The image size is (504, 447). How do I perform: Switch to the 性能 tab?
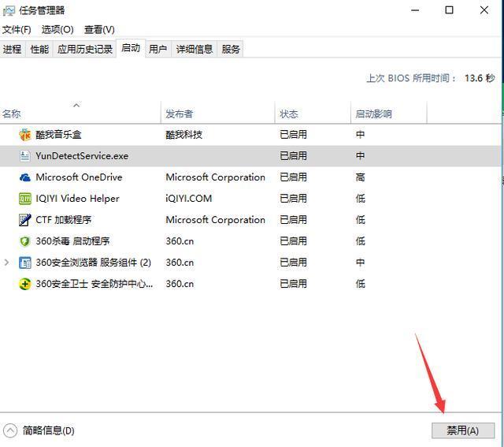pos(39,49)
